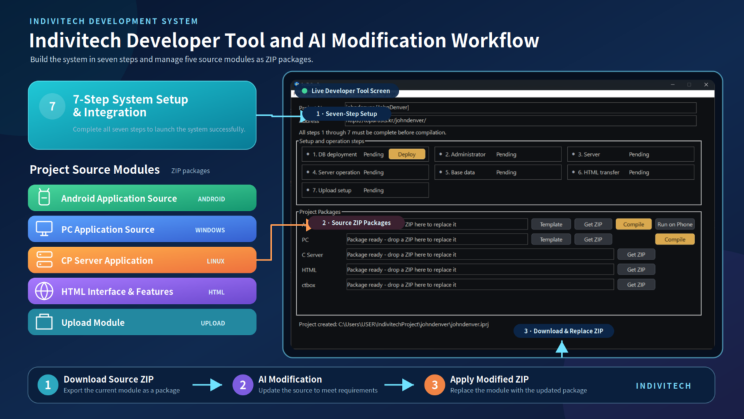The width and height of the screenshot is (744, 419).
Task: Click the project name field showing JohnDenver
Action: pyautogui.click(x=521, y=107)
